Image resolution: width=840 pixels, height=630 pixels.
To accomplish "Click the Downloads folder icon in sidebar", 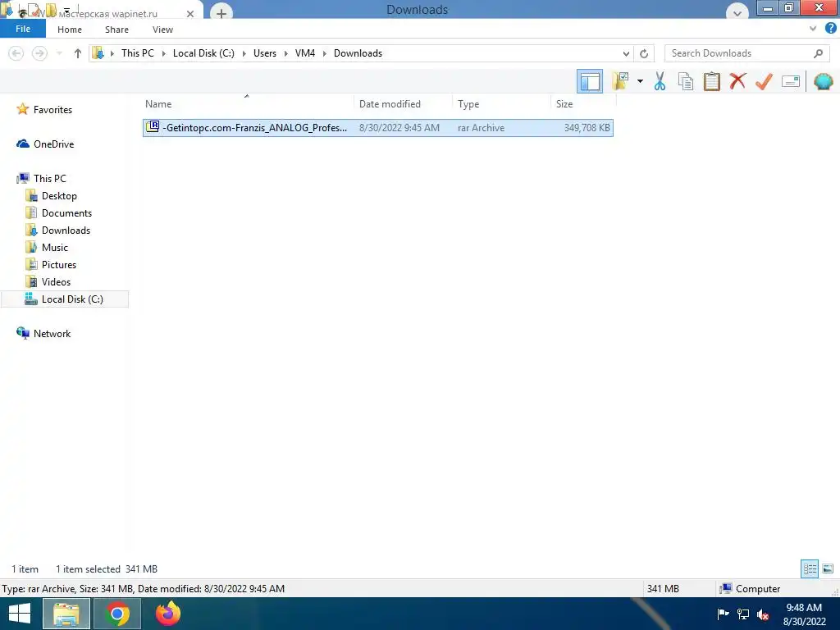I will 32,231.
